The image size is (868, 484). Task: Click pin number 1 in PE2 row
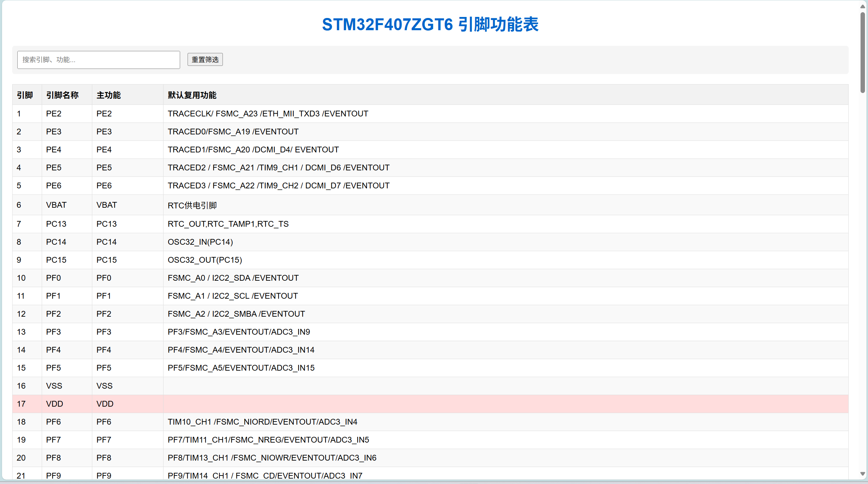[27, 114]
